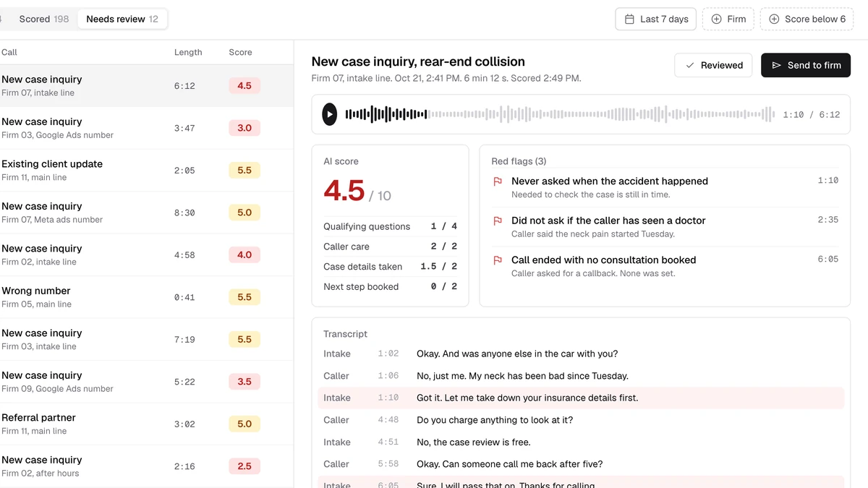The image size is (868, 488).
Task: Open the Referral partner call
Action: pyautogui.click(x=146, y=424)
